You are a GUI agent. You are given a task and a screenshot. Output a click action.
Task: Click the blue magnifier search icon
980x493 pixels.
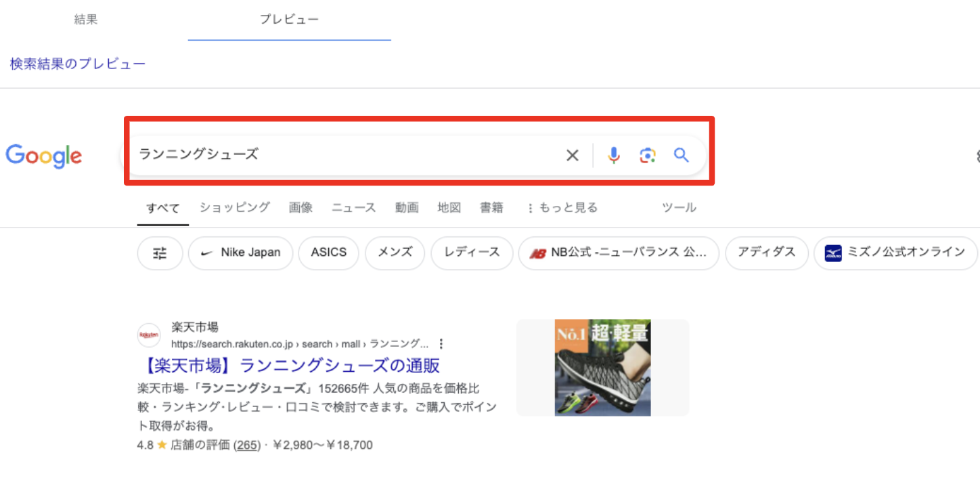point(682,155)
